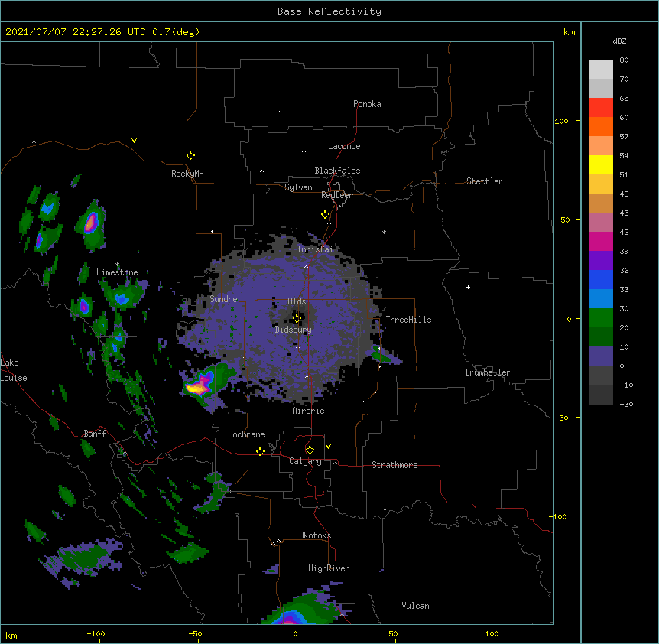659x644 pixels.
Task: Click the Airdrie label
Action: point(308,411)
